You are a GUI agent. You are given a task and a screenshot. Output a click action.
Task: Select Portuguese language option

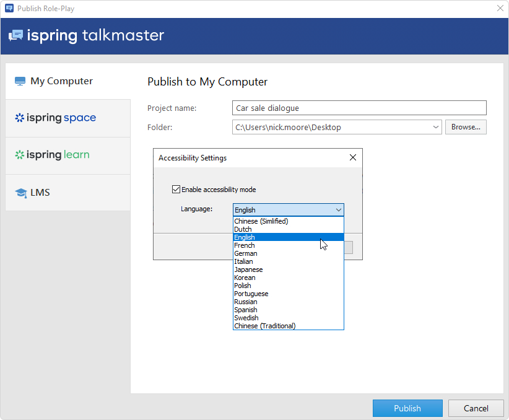(x=251, y=294)
